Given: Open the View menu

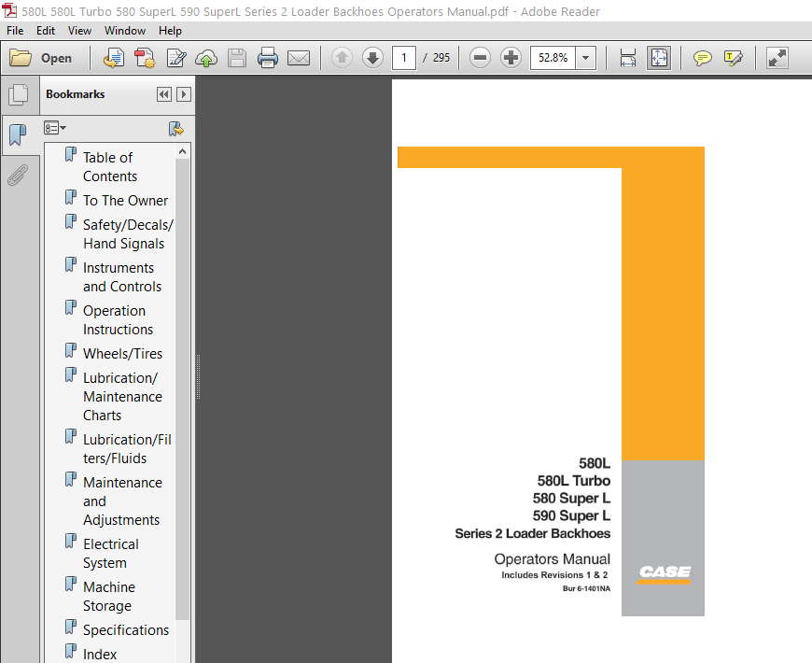Looking at the screenshot, I should (x=79, y=31).
